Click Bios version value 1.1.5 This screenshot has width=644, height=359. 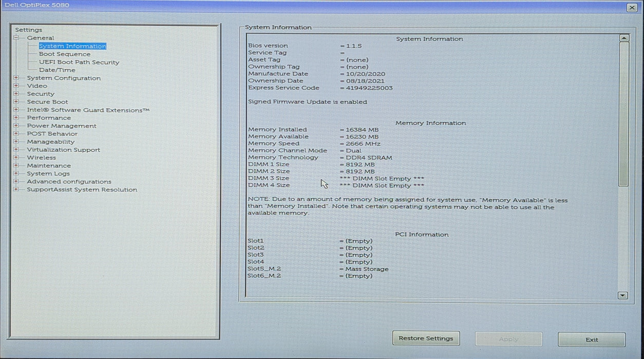pyautogui.click(x=353, y=46)
